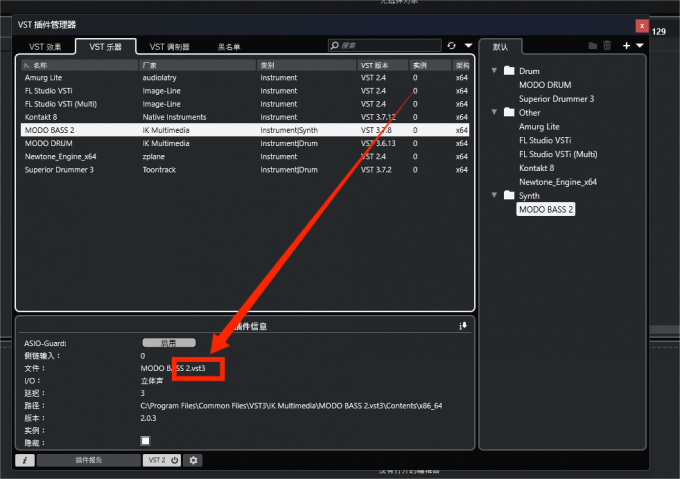Screen dimensions: 680x479
Task: Collapse the Drum folder
Action: [494, 70]
